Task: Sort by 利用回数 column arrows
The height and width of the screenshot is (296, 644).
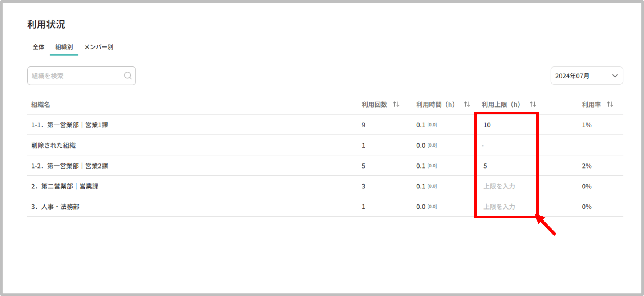Action: (396, 105)
